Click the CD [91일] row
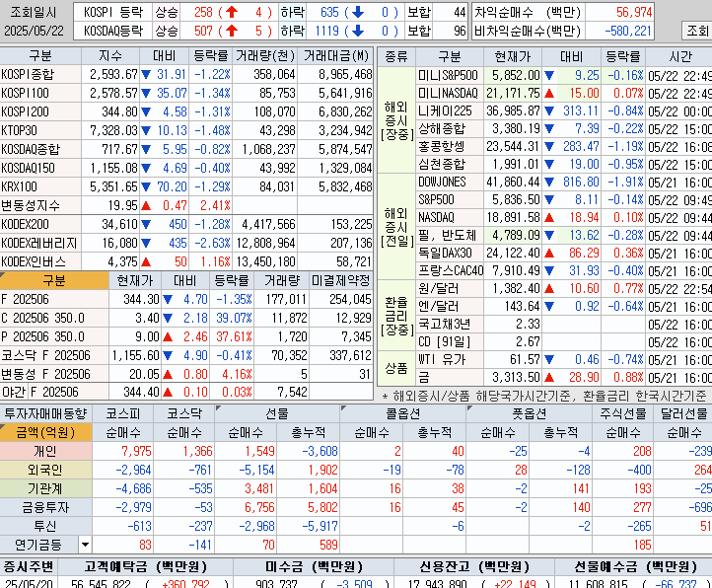712x588 pixels. pos(564,341)
